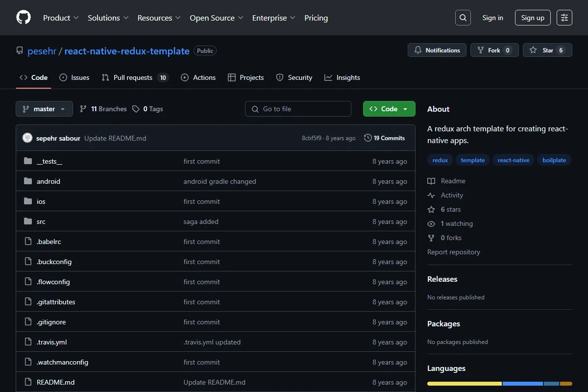Expand the Product menu
This screenshot has height=392, width=588.
click(61, 18)
